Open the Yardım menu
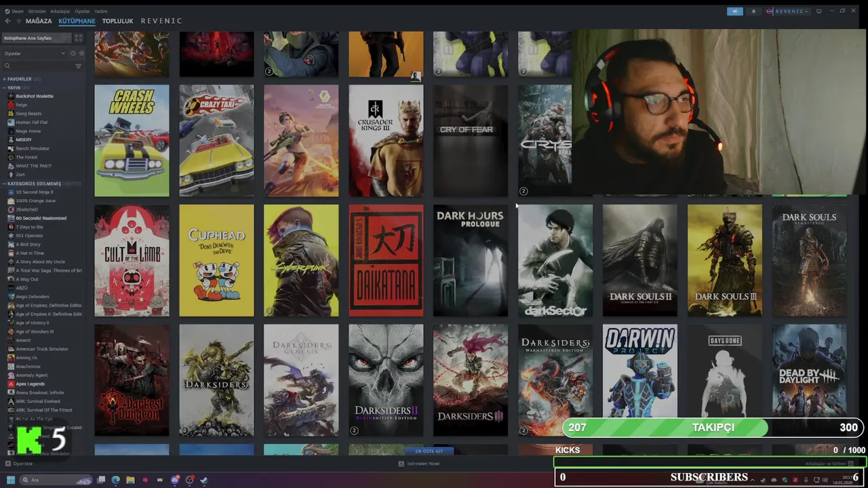The width and height of the screenshot is (868, 488). tap(100, 12)
